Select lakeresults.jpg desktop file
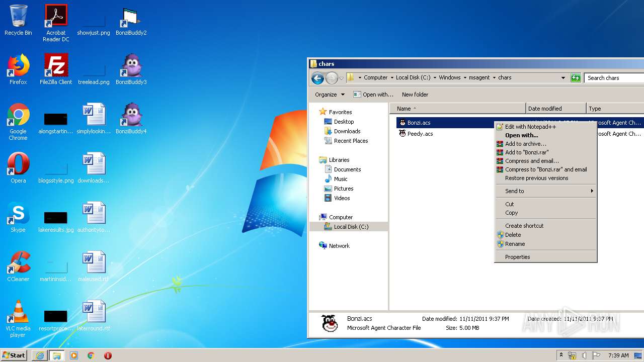This screenshot has height=362, width=644. pos(56,221)
